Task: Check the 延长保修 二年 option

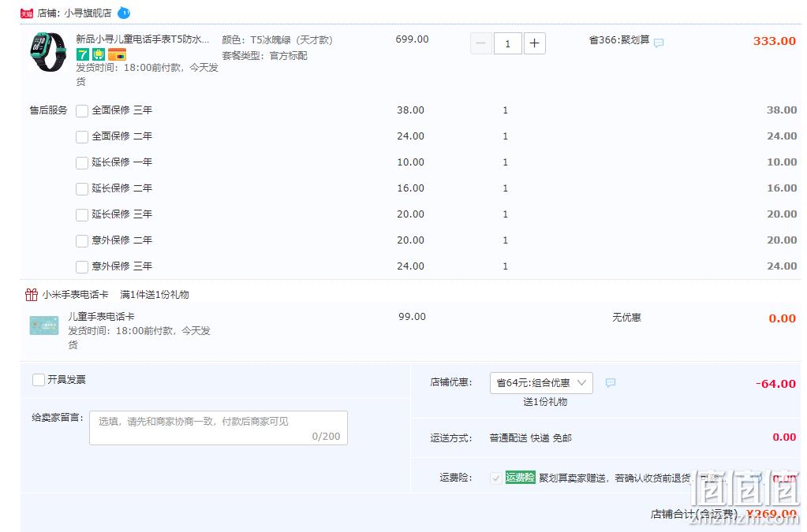Action: 82,188
